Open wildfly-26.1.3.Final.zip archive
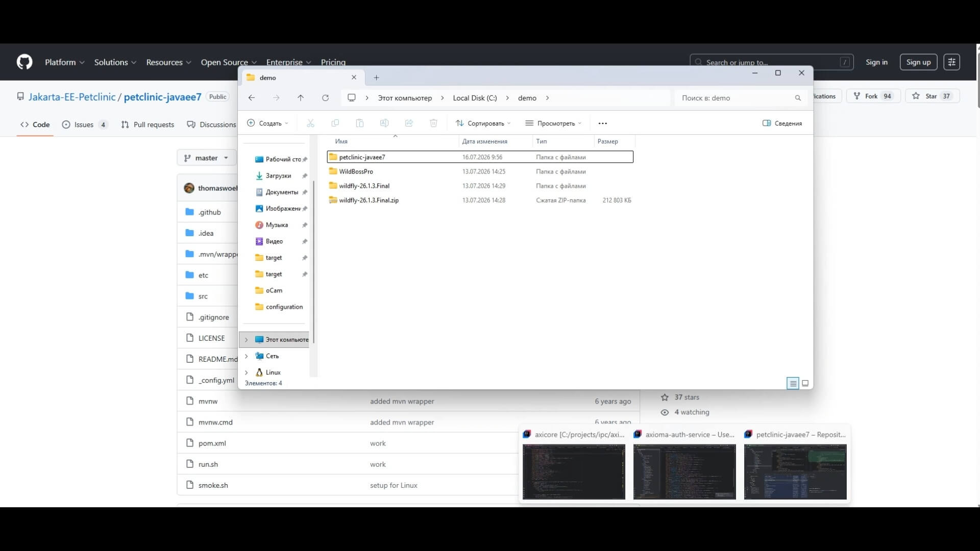Screen dimensions: 980x551 coord(369,201)
